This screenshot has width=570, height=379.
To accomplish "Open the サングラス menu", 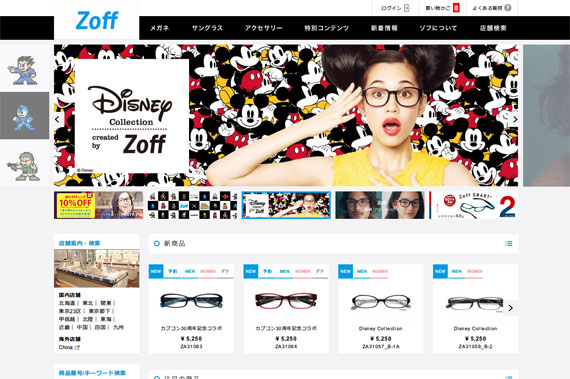I will click(207, 28).
